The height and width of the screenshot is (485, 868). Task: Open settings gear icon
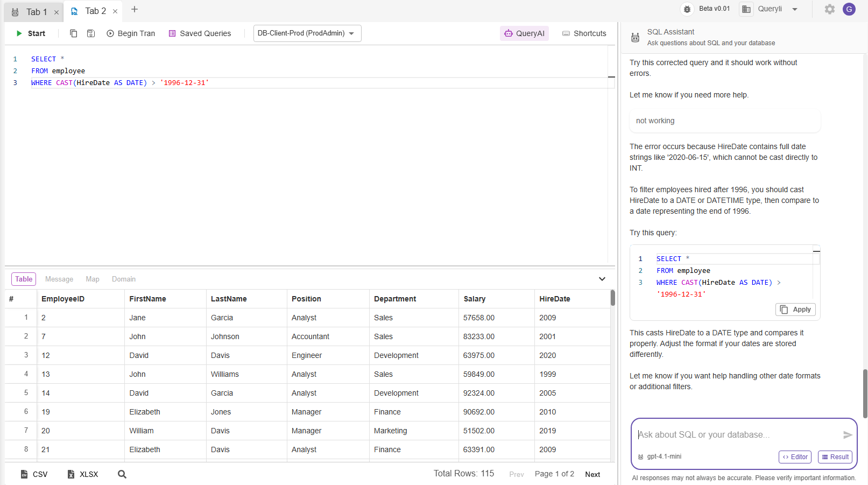click(x=830, y=9)
